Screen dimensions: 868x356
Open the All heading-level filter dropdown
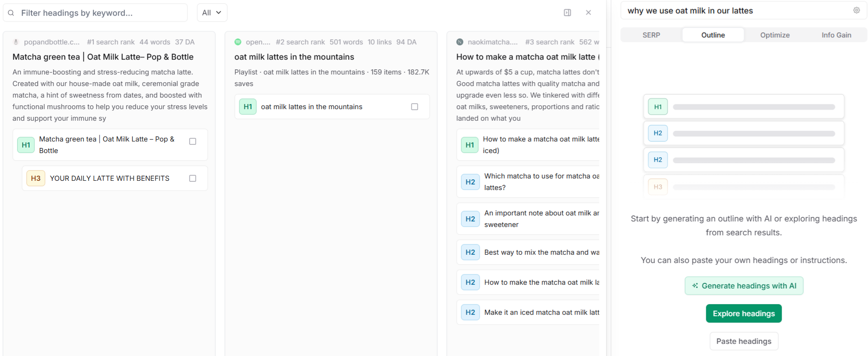(212, 12)
